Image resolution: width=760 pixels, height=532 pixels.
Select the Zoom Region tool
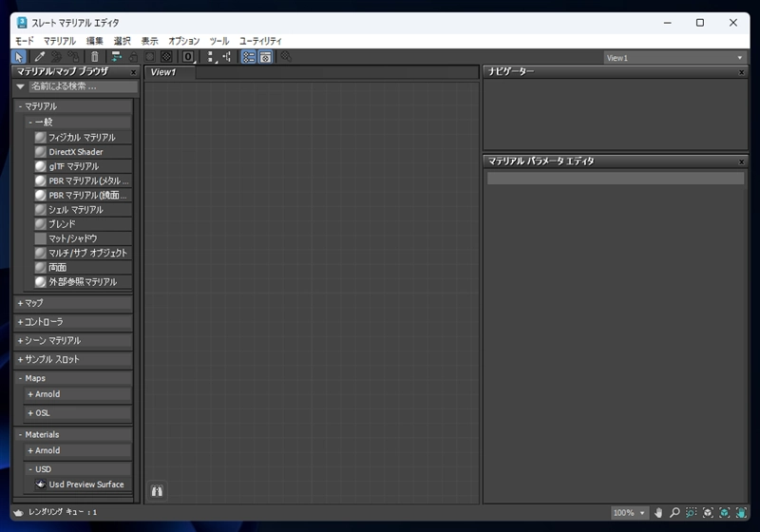pos(692,513)
